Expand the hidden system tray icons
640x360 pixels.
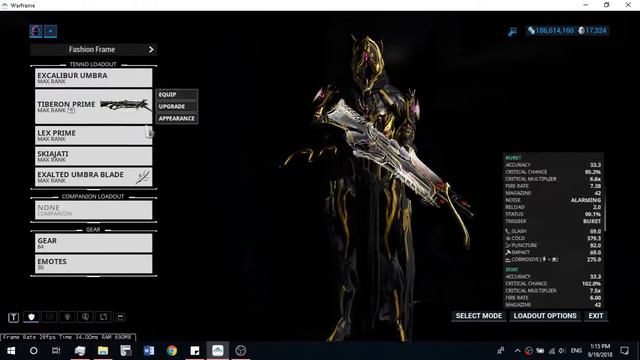coord(518,351)
